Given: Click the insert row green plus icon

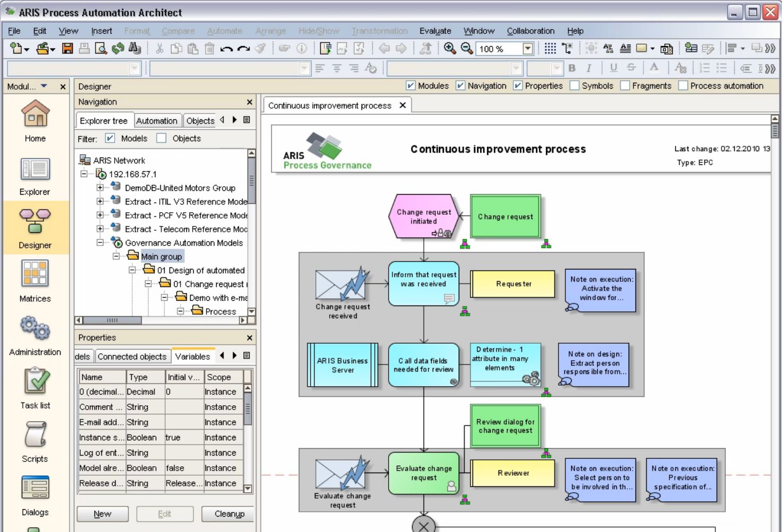Looking at the screenshot, I should click(691, 48).
